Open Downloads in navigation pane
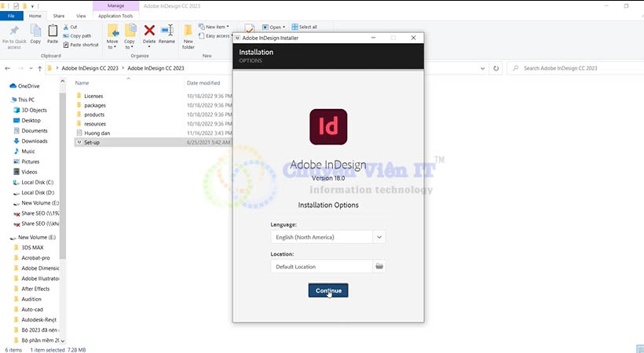This screenshot has width=644, height=353. (35, 140)
